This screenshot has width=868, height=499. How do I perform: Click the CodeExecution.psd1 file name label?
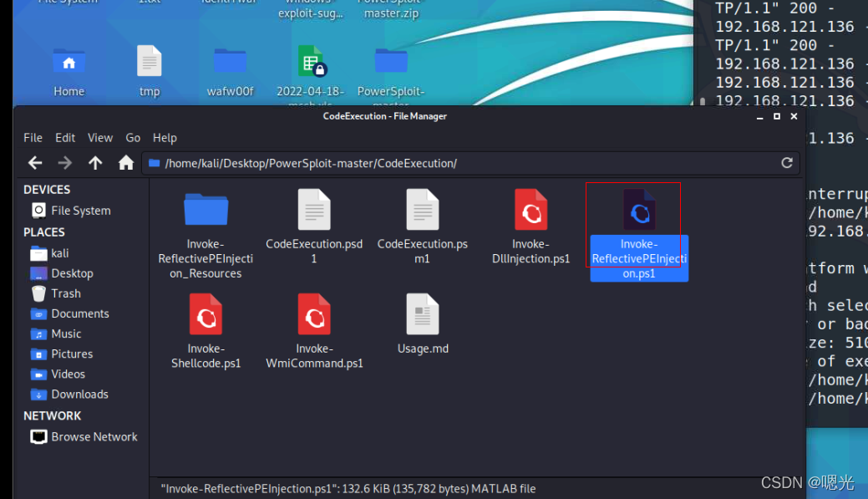(314, 251)
